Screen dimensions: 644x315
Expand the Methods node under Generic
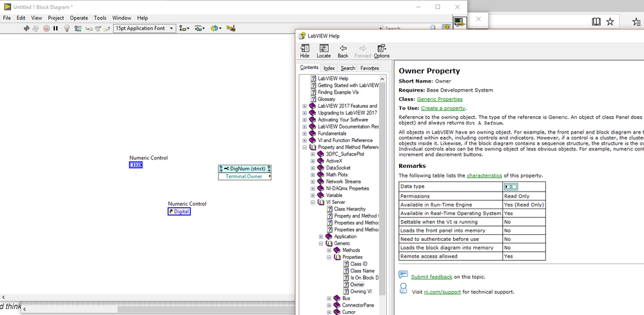pos(329,250)
